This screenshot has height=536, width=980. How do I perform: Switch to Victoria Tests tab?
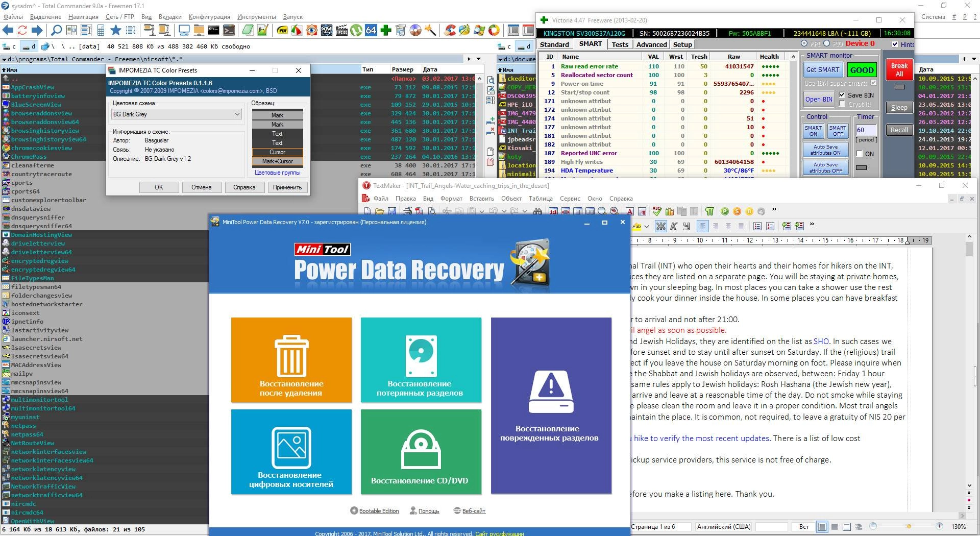pos(620,44)
